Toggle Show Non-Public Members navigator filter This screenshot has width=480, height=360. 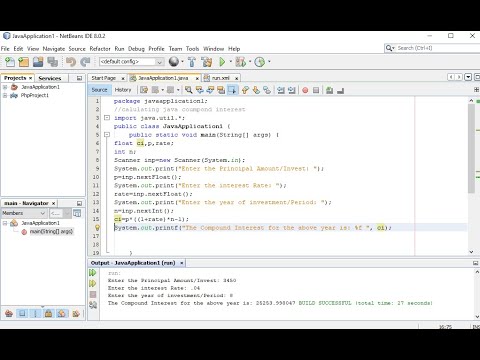coord(49,313)
